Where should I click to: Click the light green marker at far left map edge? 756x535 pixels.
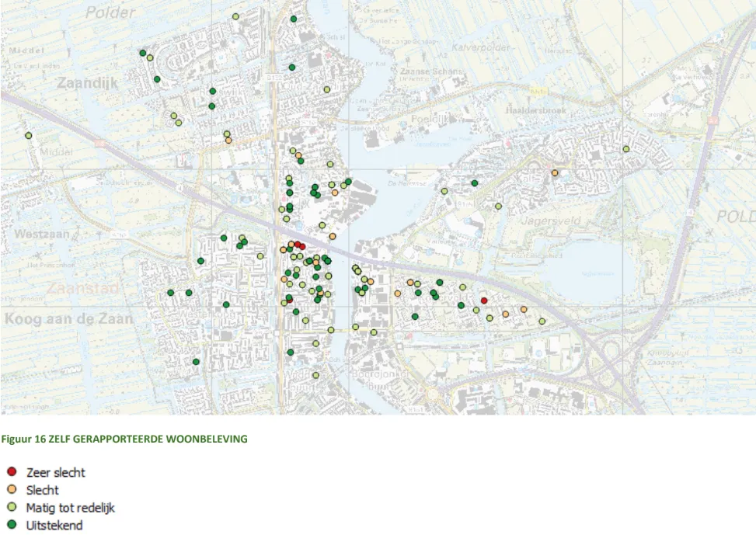click(x=28, y=135)
